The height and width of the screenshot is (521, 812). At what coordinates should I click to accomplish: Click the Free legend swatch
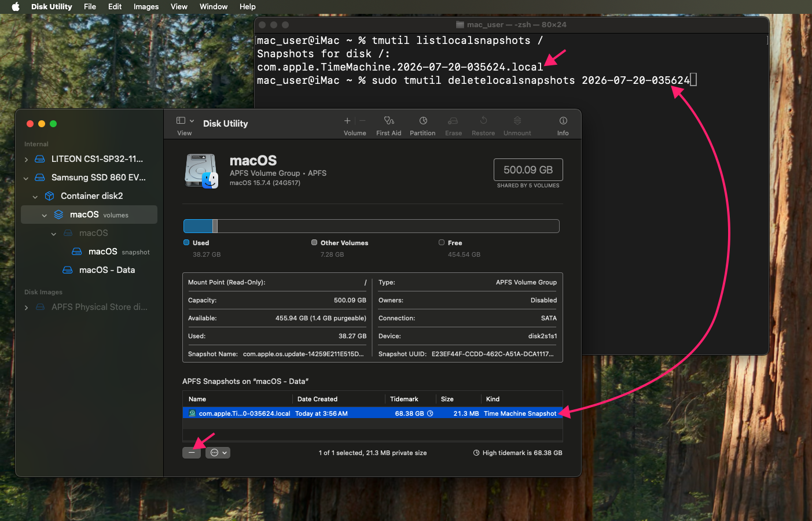(442, 242)
